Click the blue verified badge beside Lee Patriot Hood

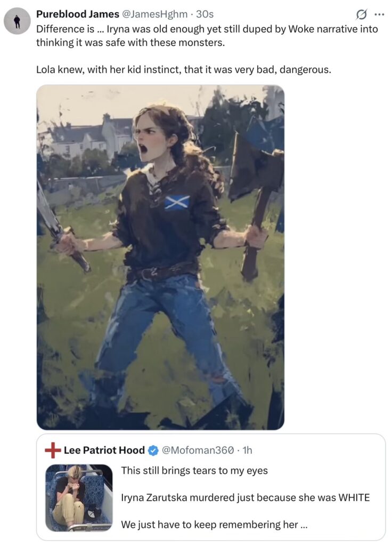click(x=153, y=451)
